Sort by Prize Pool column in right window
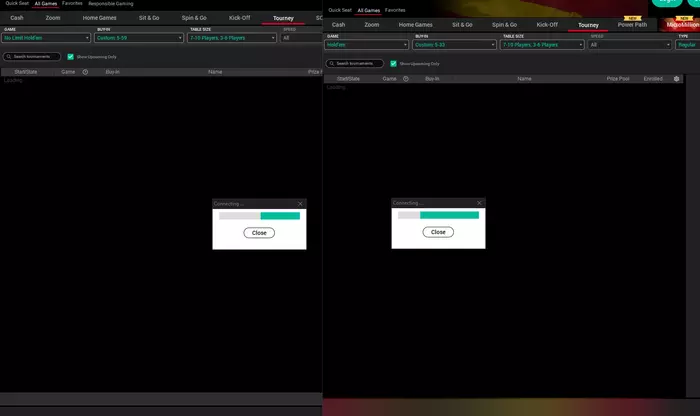 [618, 79]
